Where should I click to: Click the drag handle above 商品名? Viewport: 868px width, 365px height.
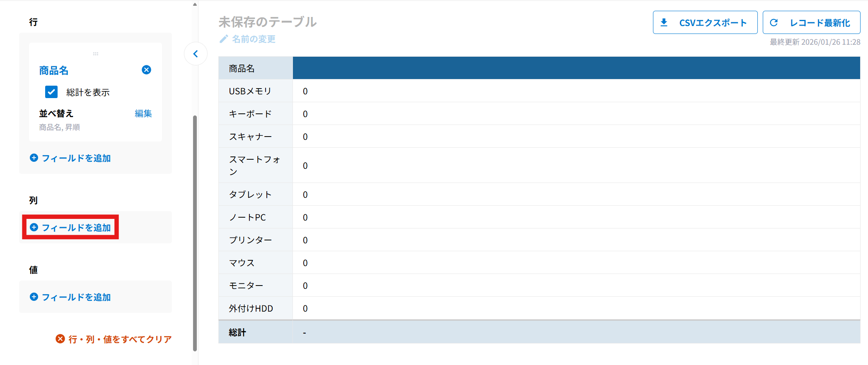click(x=96, y=54)
